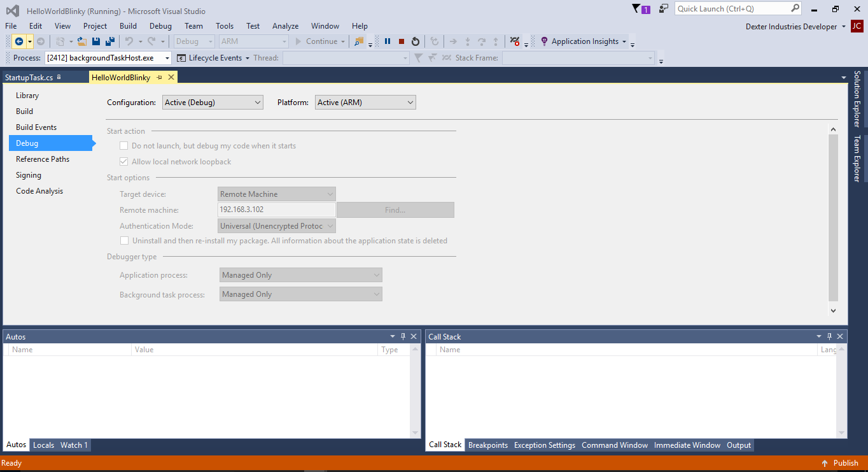Click the Find in Files toolbar icon
Image resolution: width=868 pixels, height=472 pixels.
coord(359,41)
